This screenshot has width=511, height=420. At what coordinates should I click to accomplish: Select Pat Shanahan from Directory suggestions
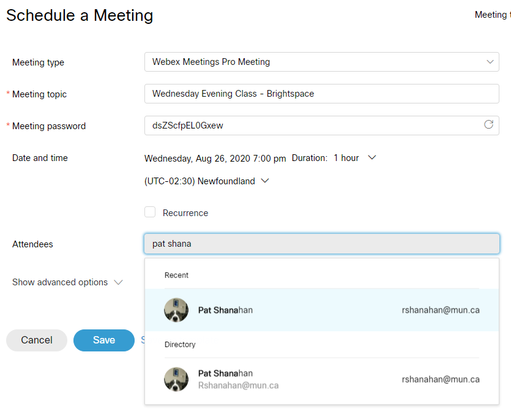(x=322, y=379)
